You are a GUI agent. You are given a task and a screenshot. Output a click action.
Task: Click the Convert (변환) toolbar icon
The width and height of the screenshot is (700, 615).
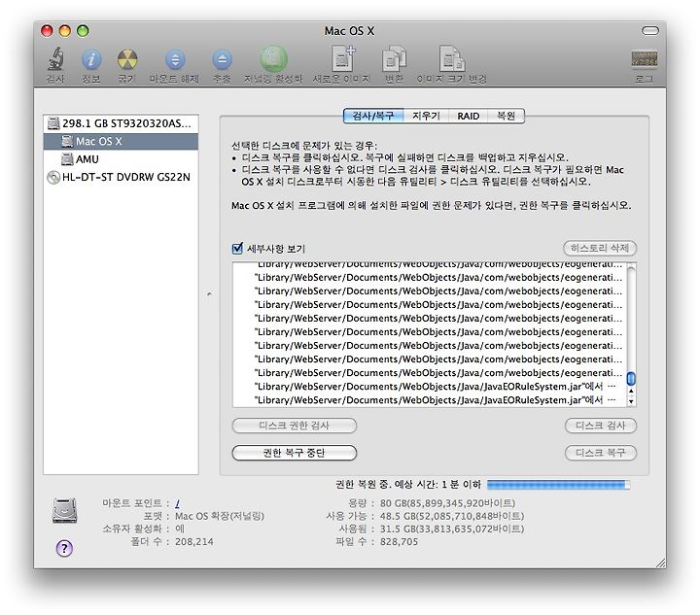(394, 58)
